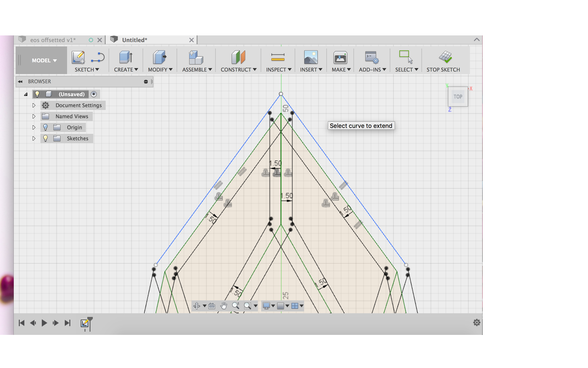Open the MODEL workspace dropdown
The image size is (588, 368).
pyautogui.click(x=44, y=60)
